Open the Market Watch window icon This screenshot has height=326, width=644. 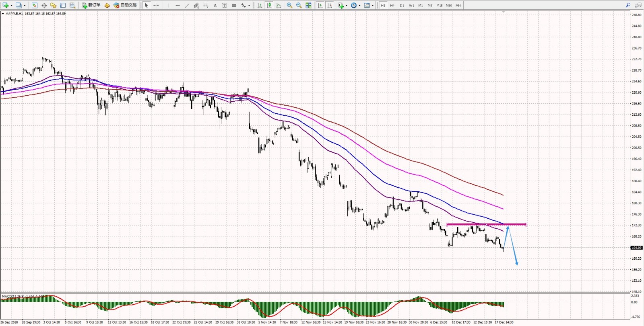(x=35, y=5)
